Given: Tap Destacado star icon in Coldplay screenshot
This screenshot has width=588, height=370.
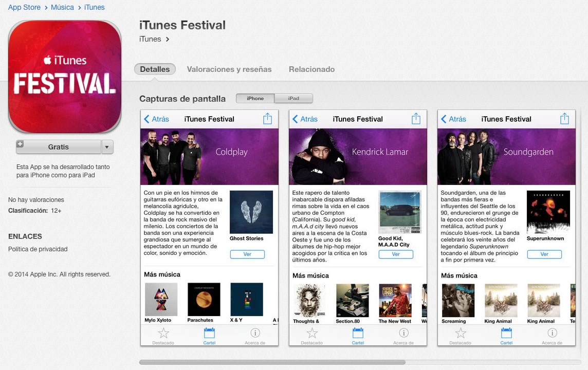Looking at the screenshot, I should tap(163, 333).
